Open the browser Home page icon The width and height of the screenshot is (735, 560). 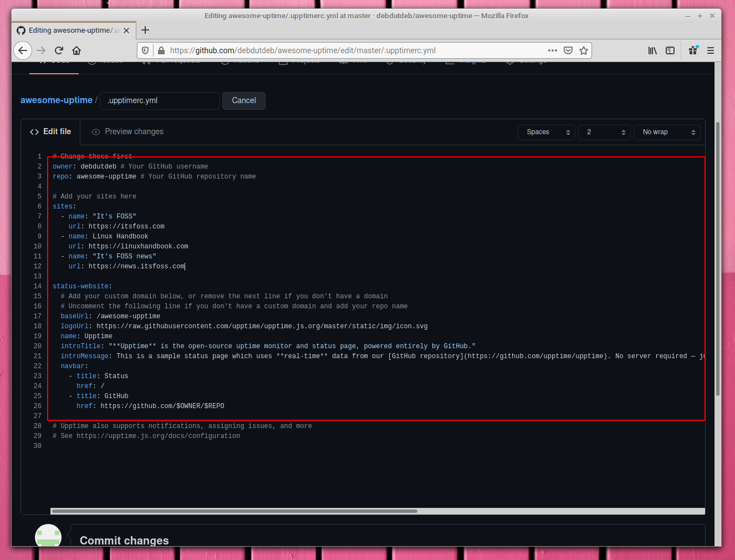78,50
